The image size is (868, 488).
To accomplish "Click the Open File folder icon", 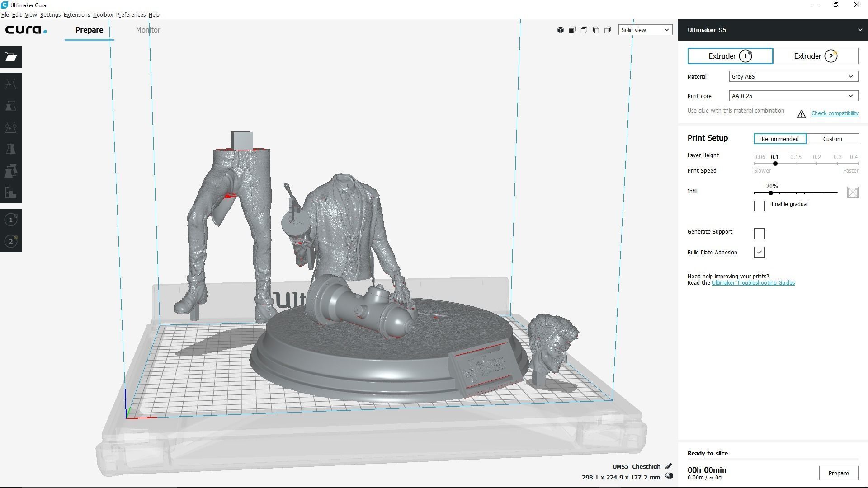I will click(x=11, y=57).
